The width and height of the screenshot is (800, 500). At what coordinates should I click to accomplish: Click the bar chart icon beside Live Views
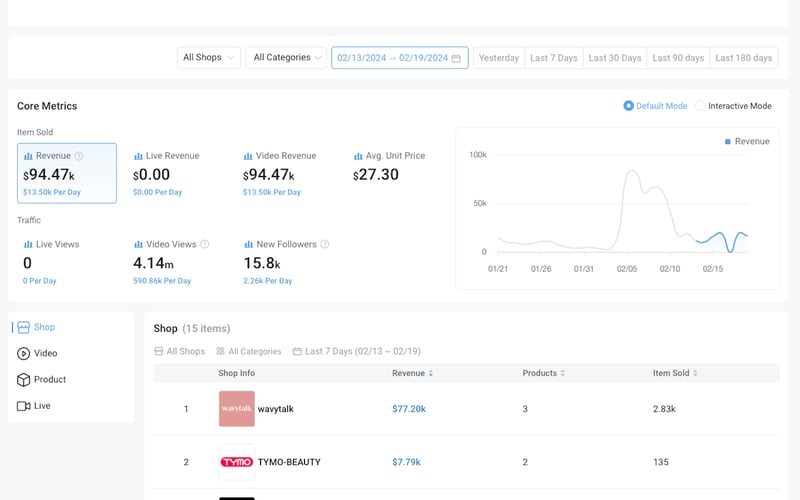pyautogui.click(x=28, y=244)
